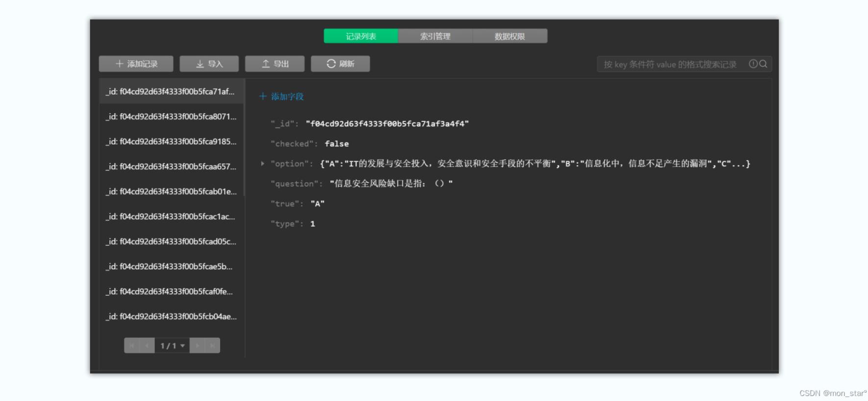The height and width of the screenshot is (401, 868).
Task: Click the 添加字段 link
Action: tap(282, 96)
